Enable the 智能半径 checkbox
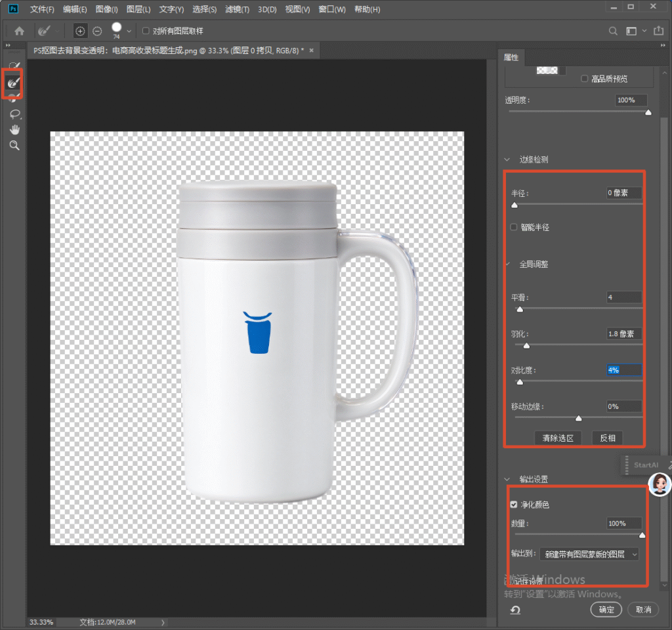This screenshot has width=672, height=630. point(513,226)
